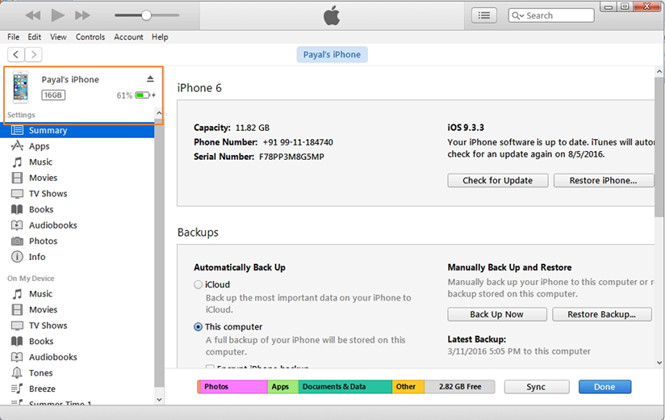665x420 pixels.
Task: Click Back Up Now button
Action: [497, 314]
